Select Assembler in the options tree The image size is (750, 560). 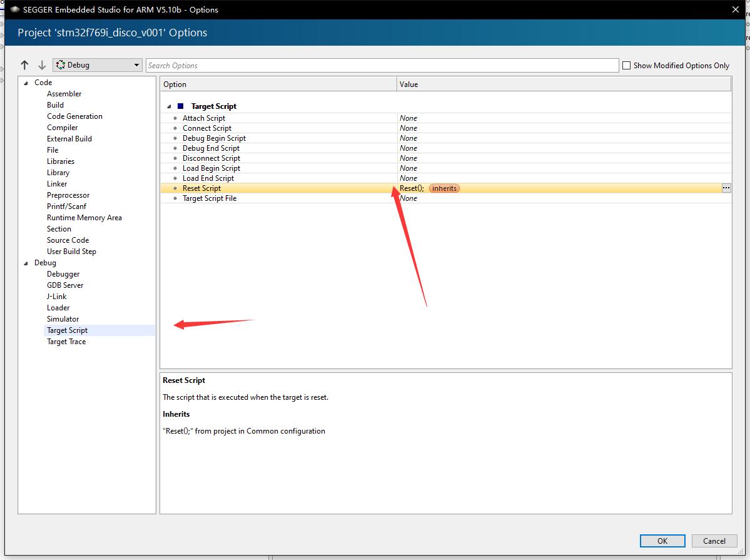pos(64,94)
